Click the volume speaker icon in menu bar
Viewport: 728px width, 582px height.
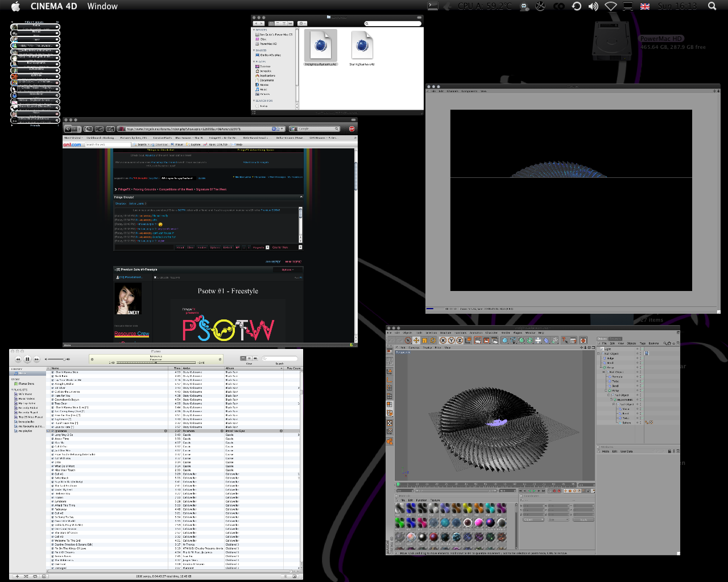(x=593, y=6)
